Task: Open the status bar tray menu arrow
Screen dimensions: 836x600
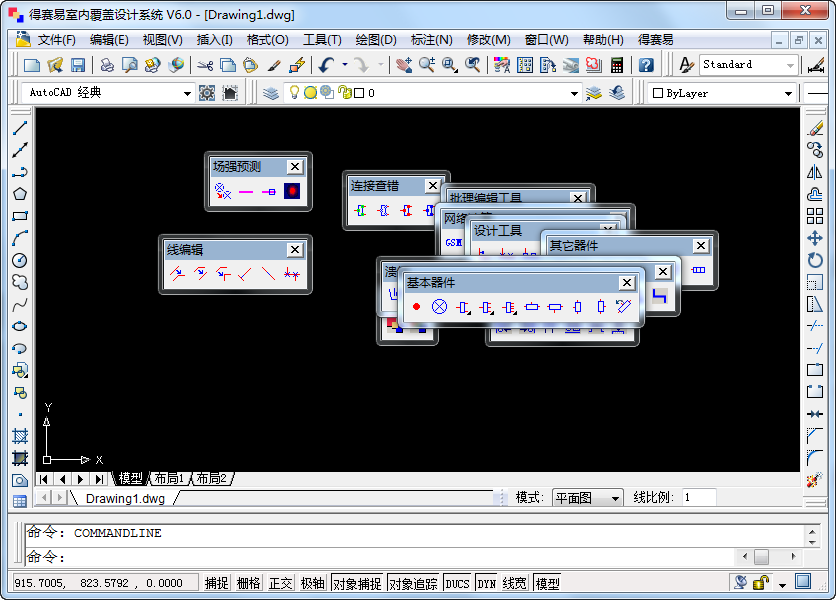Action: [782, 585]
